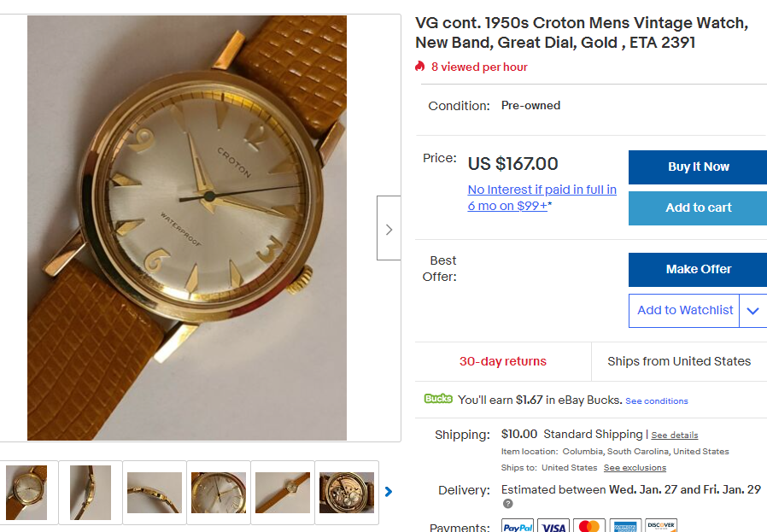Click the Mastercard icon
The image size is (767, 532).
(x=589, y=526)
